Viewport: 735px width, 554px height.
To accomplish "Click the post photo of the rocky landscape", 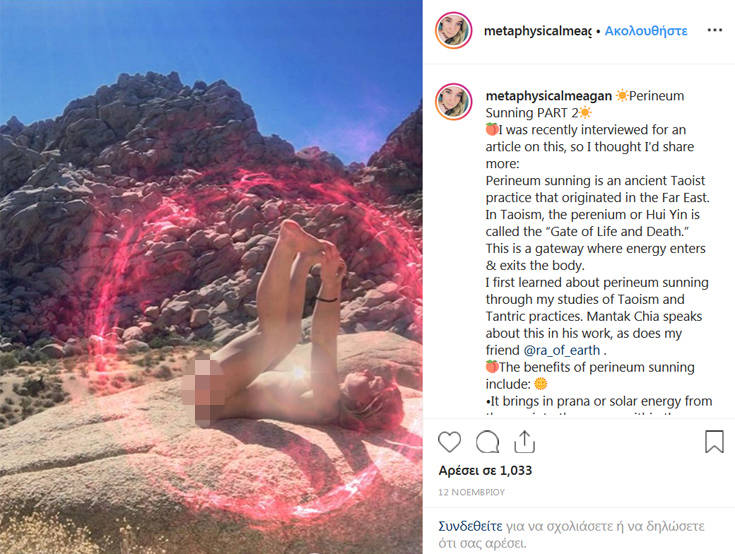I will [x=211, y=277].
